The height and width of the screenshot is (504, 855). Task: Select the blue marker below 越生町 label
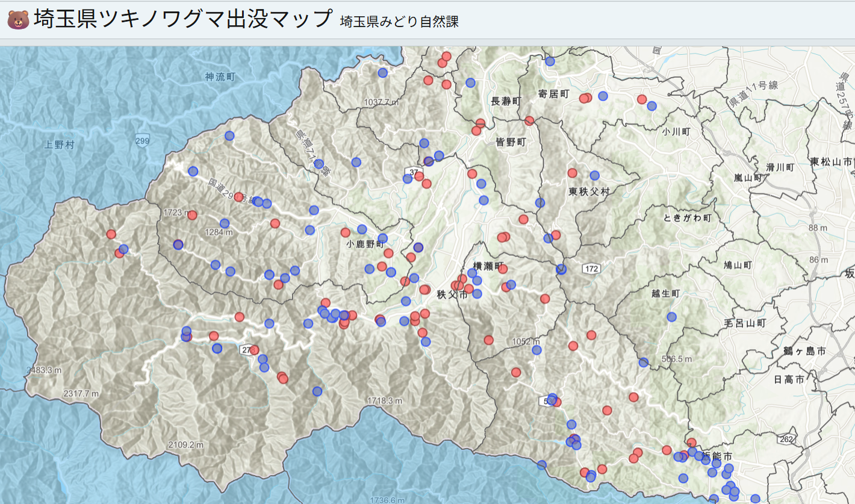coord(671,317)
